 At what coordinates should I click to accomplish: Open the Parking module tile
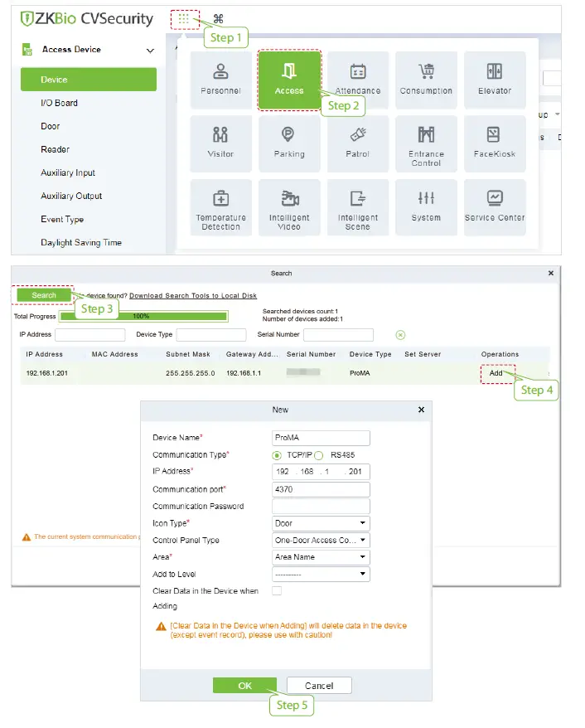(289, 143)
